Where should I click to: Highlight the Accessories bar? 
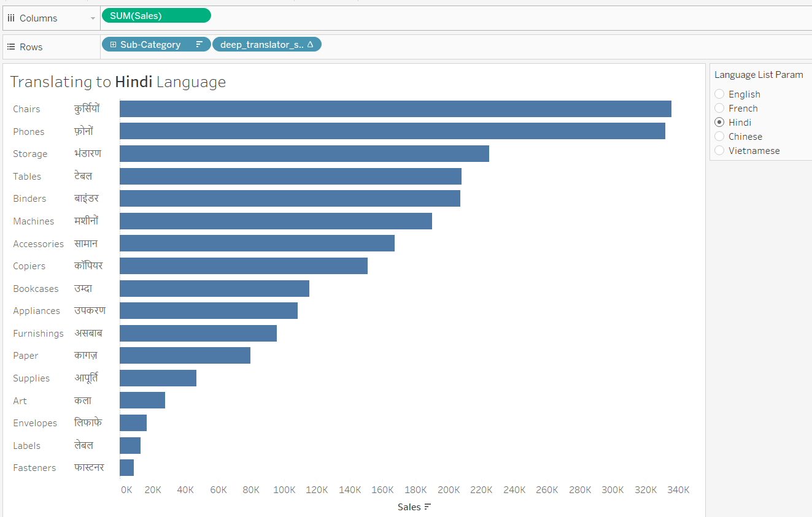(257, 243)
